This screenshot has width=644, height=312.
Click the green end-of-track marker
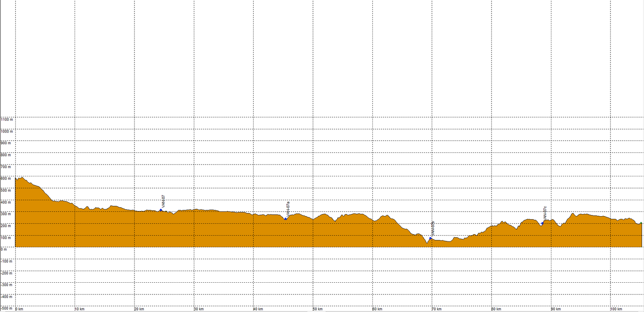[641, 223]
